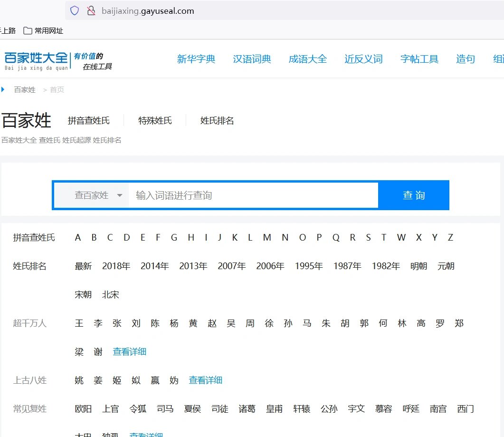The width and height of the screenshot is (504, 437).
Task: Click the surname 郭
Action: 364,323
